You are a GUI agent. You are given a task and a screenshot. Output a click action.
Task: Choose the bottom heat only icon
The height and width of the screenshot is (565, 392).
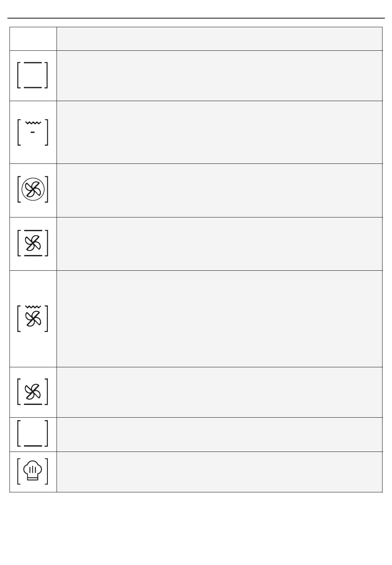(x=33, y=433)
